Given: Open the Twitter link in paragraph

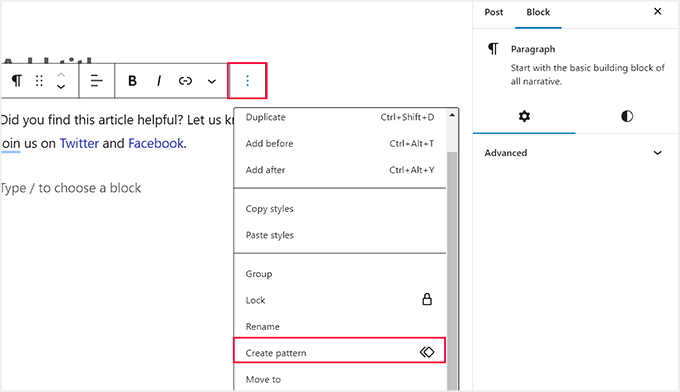Looking at the screenshot, I should (79, 143).
